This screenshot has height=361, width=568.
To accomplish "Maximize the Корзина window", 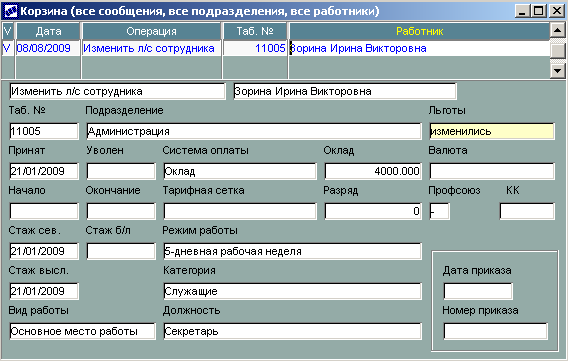I will (x=539, y=11).
